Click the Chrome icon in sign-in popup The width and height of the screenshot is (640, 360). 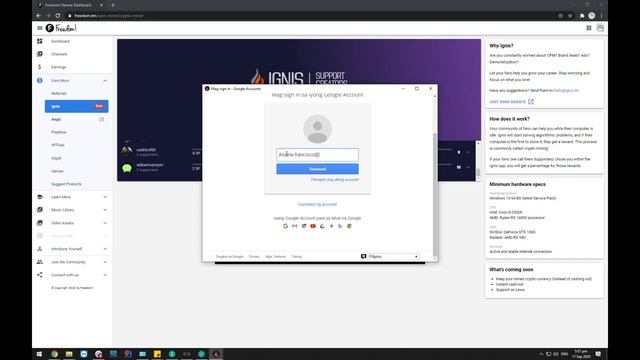click(349, 226)
